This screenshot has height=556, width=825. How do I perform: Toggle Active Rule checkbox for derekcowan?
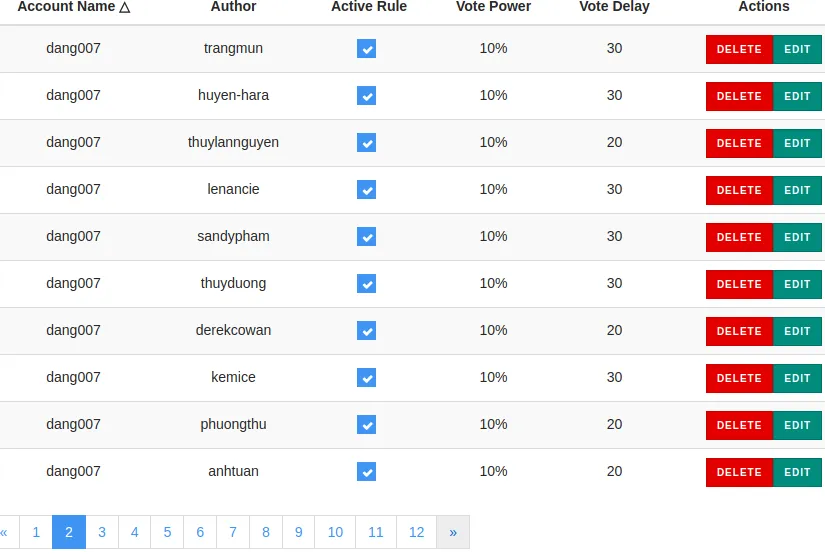366,330
